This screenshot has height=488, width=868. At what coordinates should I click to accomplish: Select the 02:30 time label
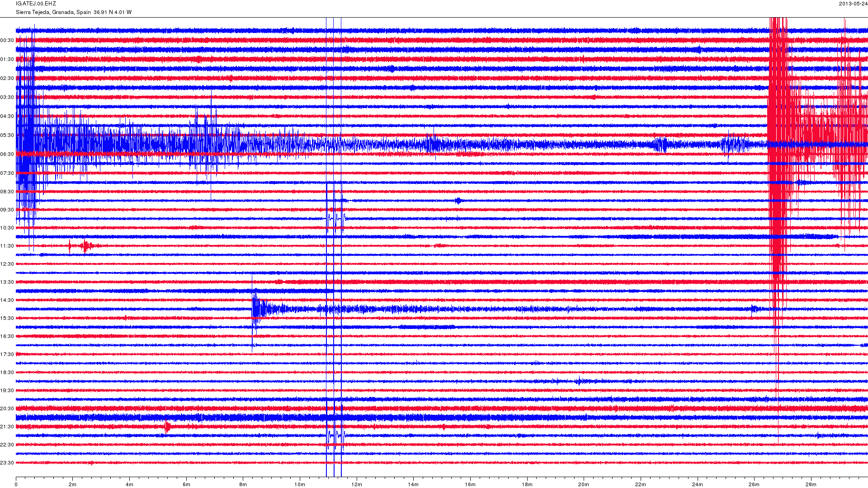pos(7,79)
